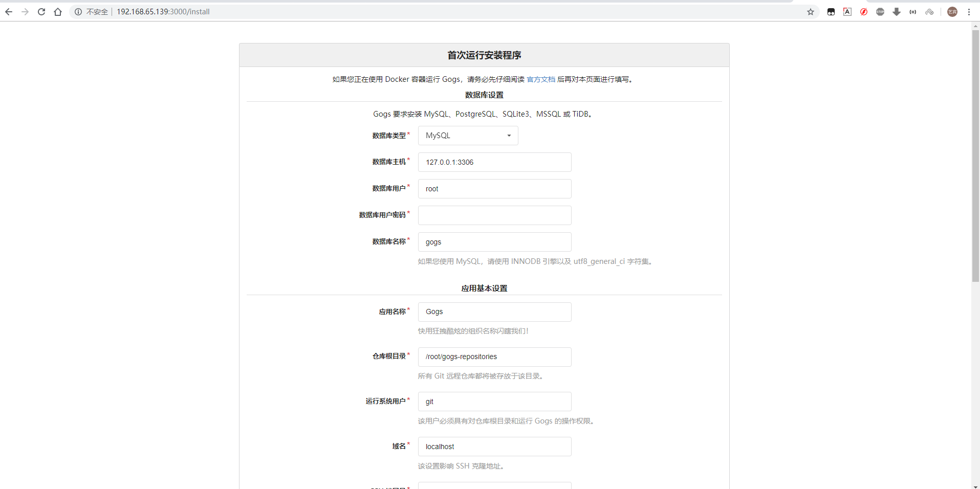Click the boxed 'A' translation extension icon
This screenshot has width=980, height=489.
(847, 11)
